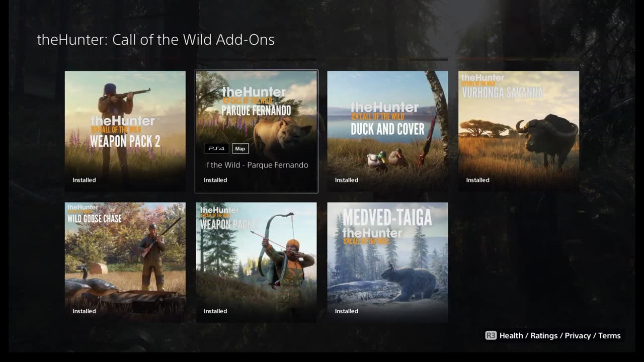Image resolution: width=644 pixels, height=362 pixels.
Task: Open the Weapon Pack 2 add-on tile
Action: pos(125,131)
